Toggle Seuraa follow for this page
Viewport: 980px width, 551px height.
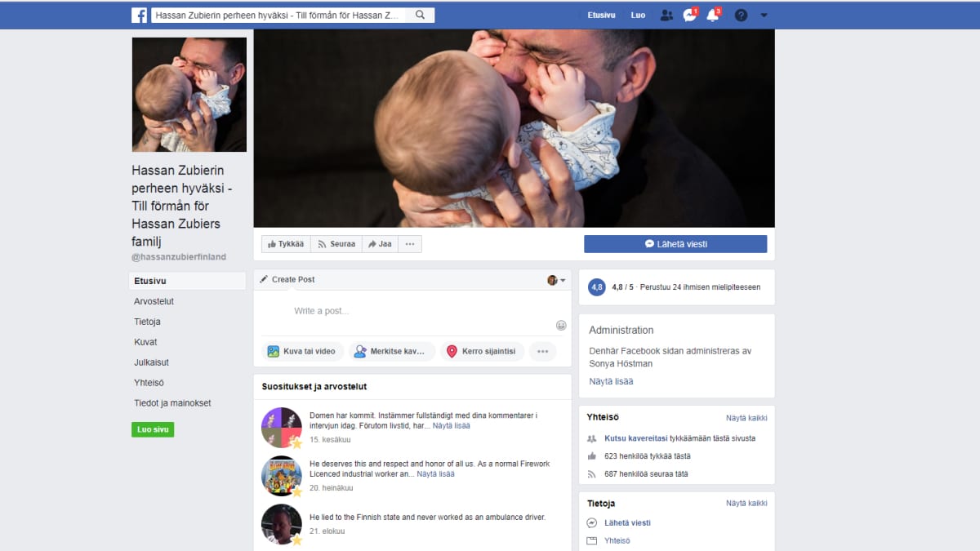[336, 244]
